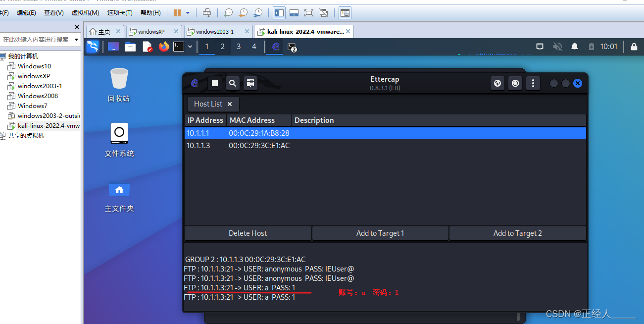Screen dimensions: 644x324
Task: Toggle VMware library sidebar view icon
Action: [x=279, y=13]
